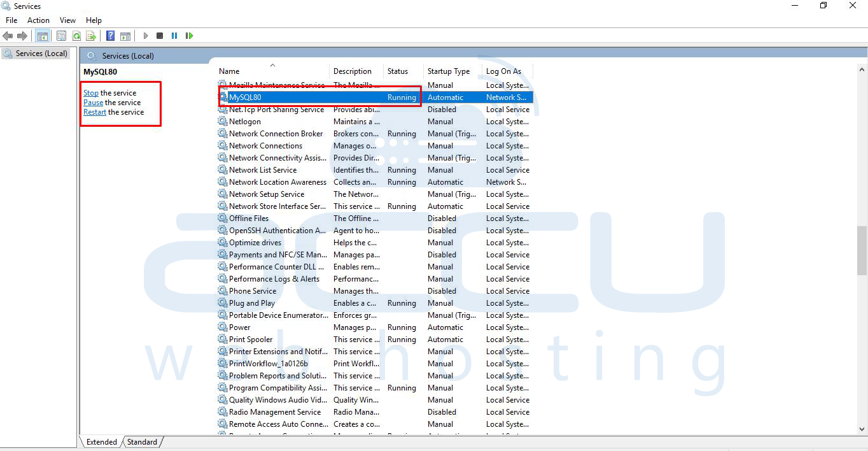Sort by the Description column header
The width and height of the screenshot is (868, 451).
pyautogui.click(x=356, y=71)
